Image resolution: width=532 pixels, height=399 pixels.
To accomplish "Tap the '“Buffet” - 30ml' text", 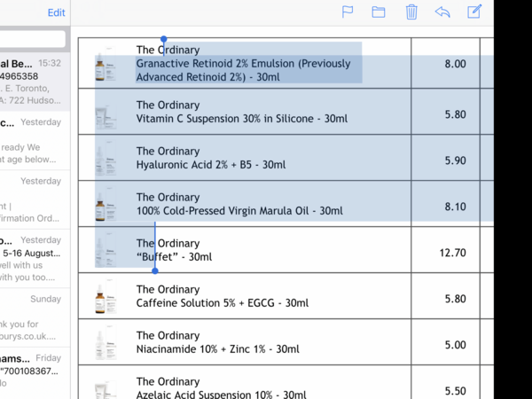I will (x=174, y=257).
